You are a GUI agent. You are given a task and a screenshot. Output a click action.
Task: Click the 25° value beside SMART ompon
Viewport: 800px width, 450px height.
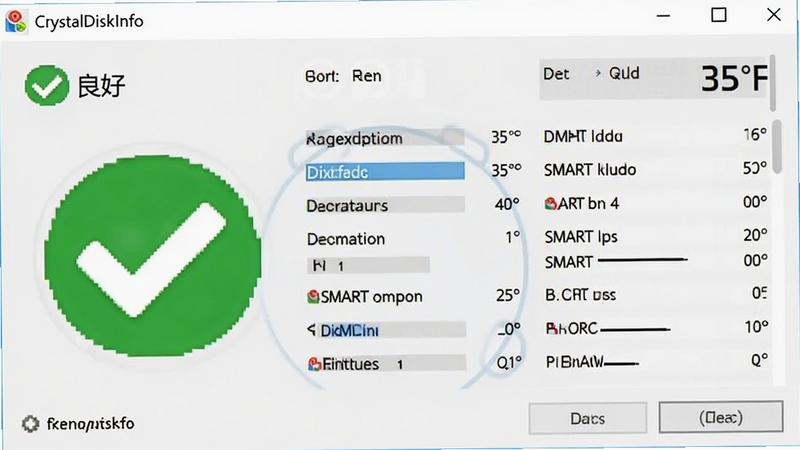(x=508, y=295)
